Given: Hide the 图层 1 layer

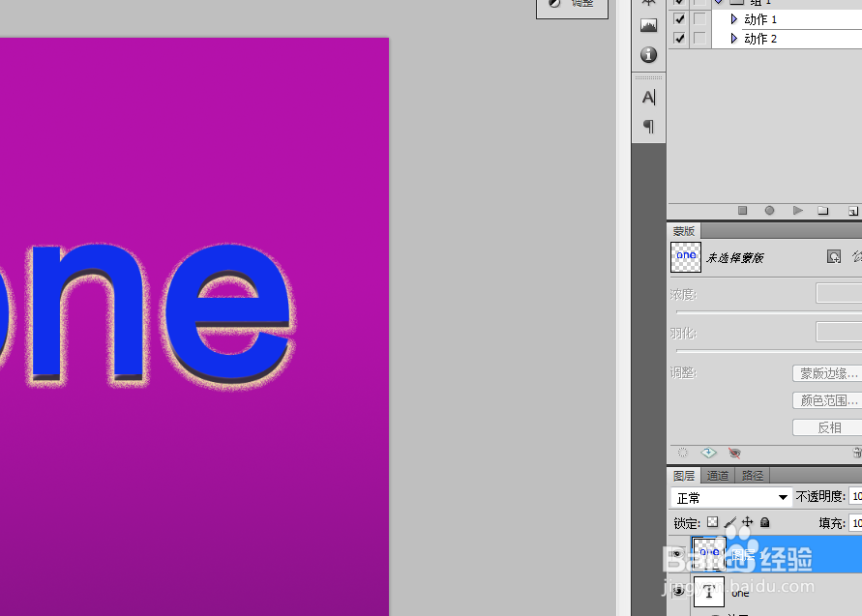Looking at the screenshot, I should click(678, 554).
